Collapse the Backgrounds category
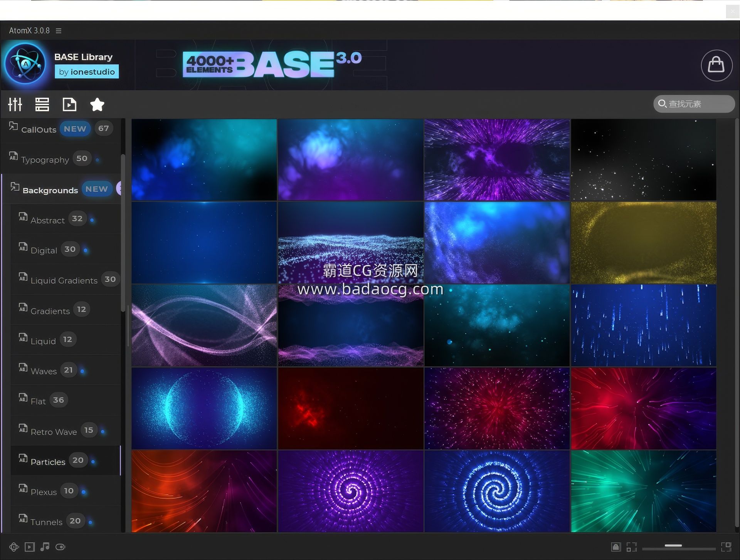740x560 pixels. (x=61, y=189)
